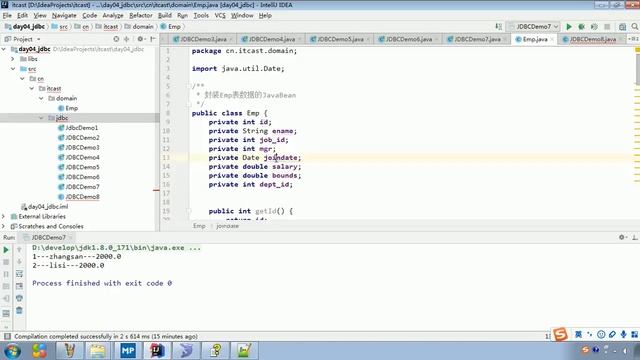The width and height of the screenshot is (640, 360).
Task: Collapse the itcast package
Action: click(x=32, y=88)
